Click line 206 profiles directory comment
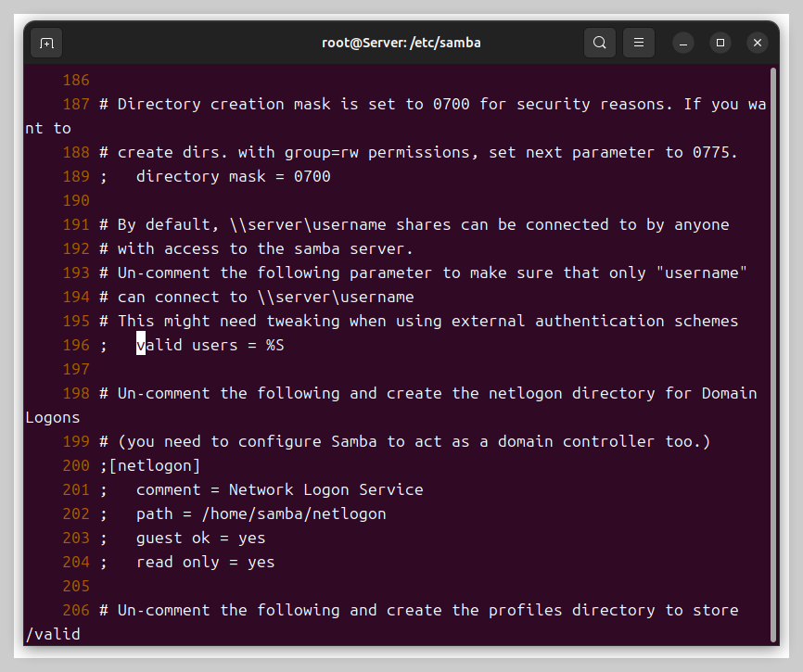 419,610
